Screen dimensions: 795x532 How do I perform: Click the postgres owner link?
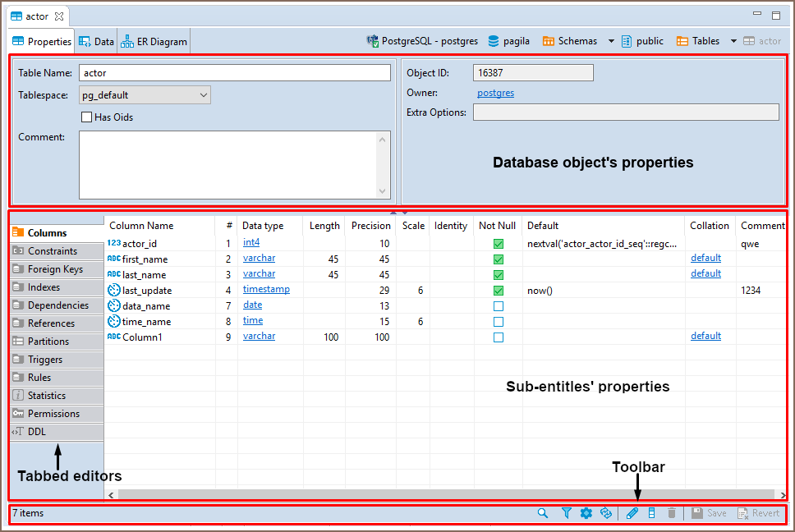point(495,93)
